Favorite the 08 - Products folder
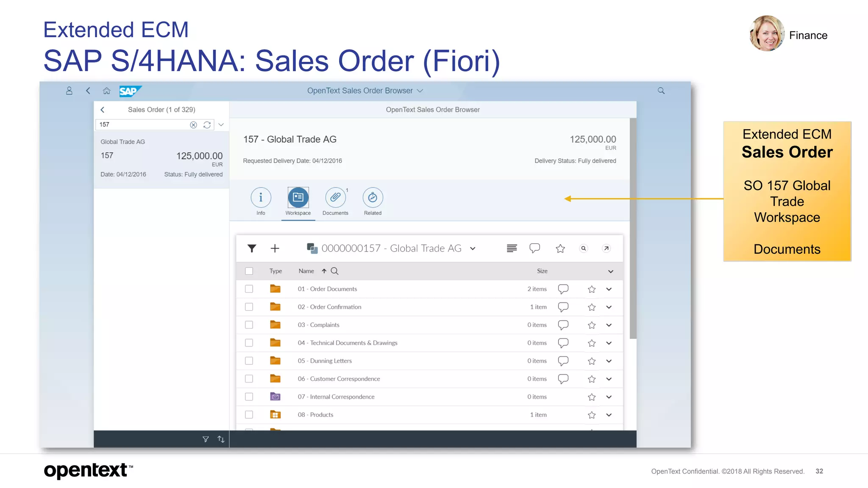 (x=592, y=415)
